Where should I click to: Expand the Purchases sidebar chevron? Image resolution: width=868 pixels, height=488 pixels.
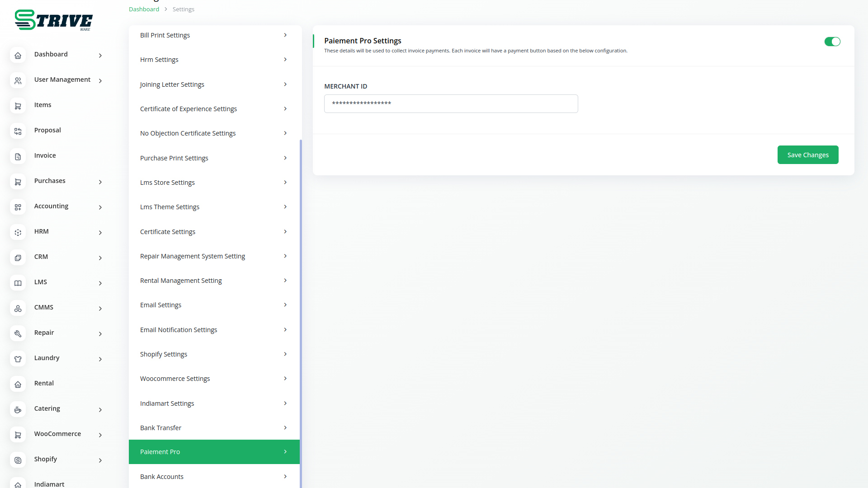(x=100, y=182)
